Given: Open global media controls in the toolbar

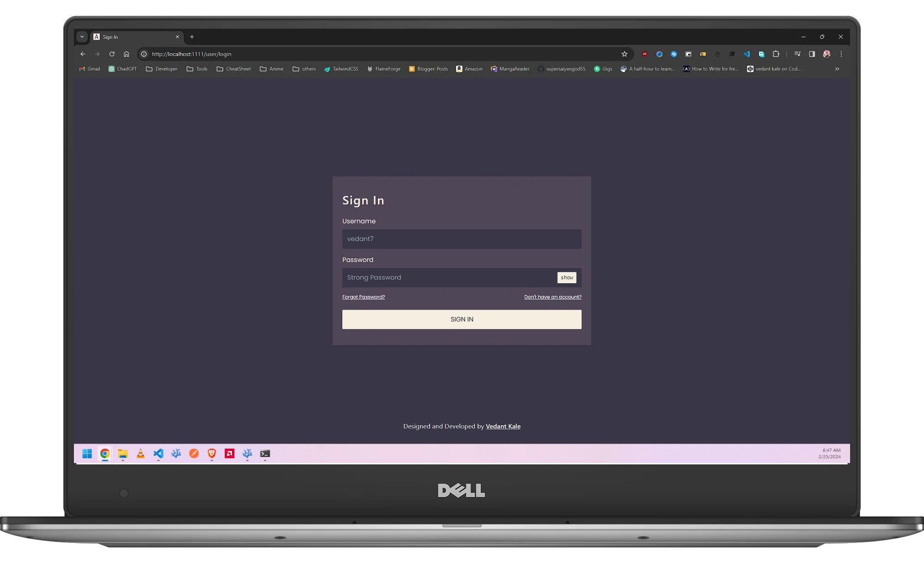Looking at the screenshot, I should pos(797,54).
